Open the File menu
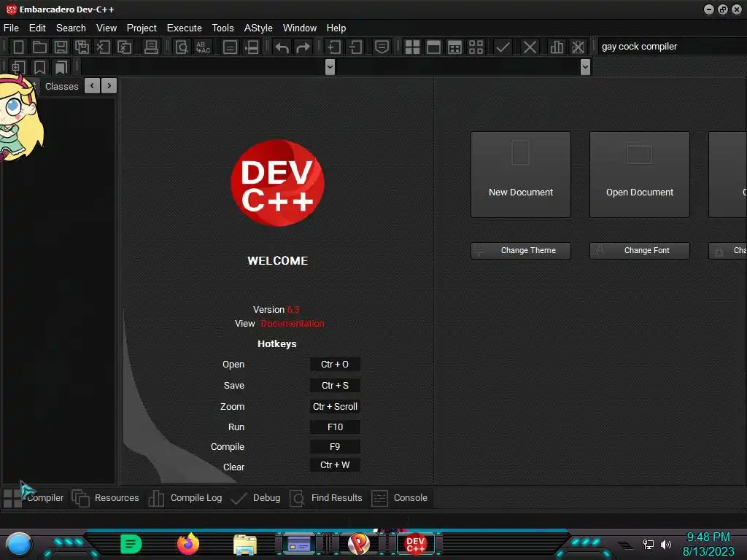This screenshot has height=560, width=747. tap(11, 28)
